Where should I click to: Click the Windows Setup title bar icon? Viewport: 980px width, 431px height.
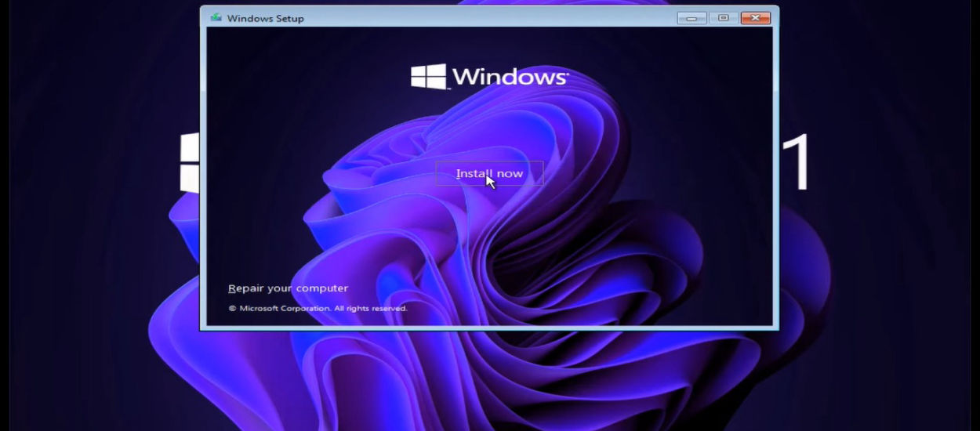pos(216,18)
